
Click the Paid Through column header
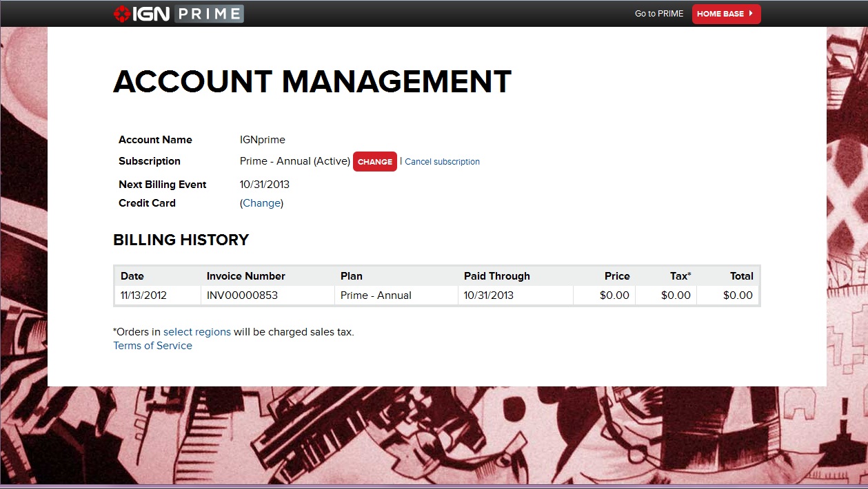[516, 276]
